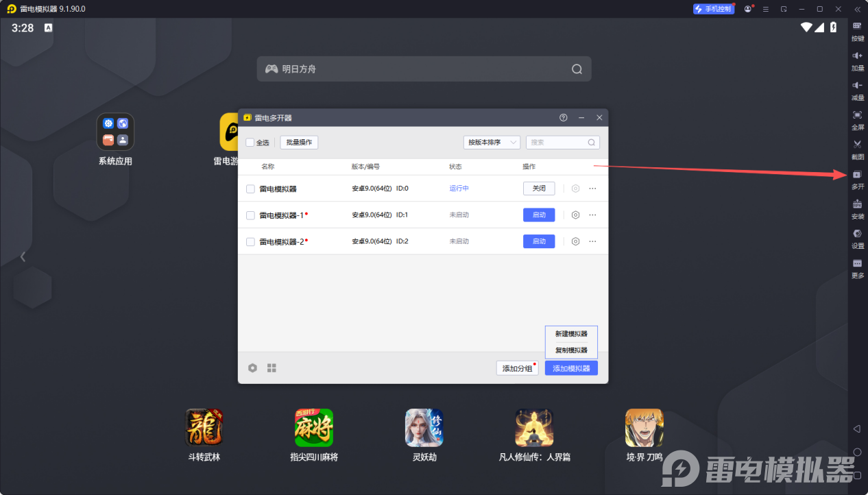Image resolution: width=868 pixels, height=495 pixels.
Task: Click the 状态 column header
Action: pyautogui.click(x=455, y=167)
